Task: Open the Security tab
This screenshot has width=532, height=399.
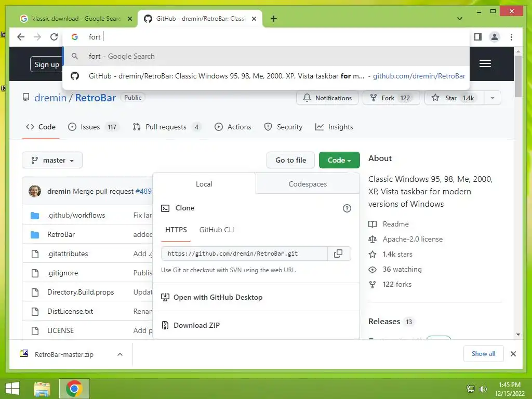Action: click(x=283, y=127)
